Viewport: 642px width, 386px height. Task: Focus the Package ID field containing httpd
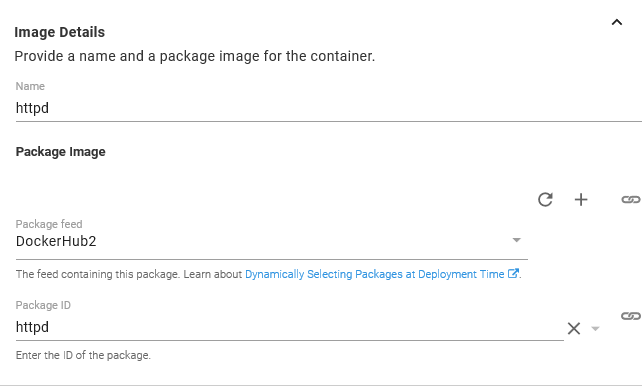[x=289, y=327]
